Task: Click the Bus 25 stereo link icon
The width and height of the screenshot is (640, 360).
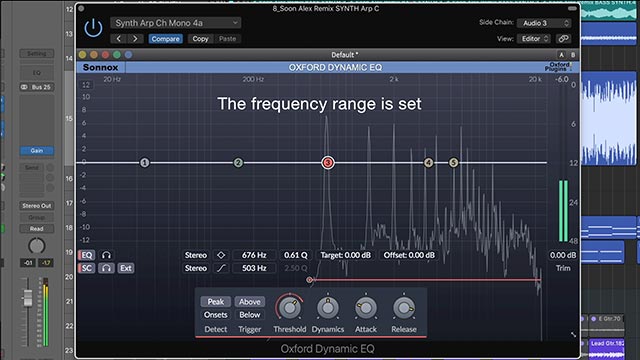Action: point(24,87)
